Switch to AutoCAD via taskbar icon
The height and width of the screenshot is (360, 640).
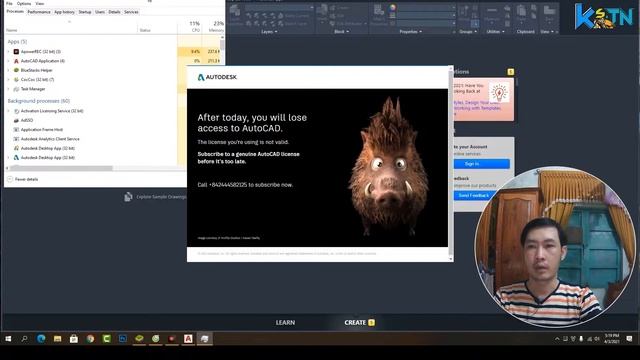coord(188,339)
